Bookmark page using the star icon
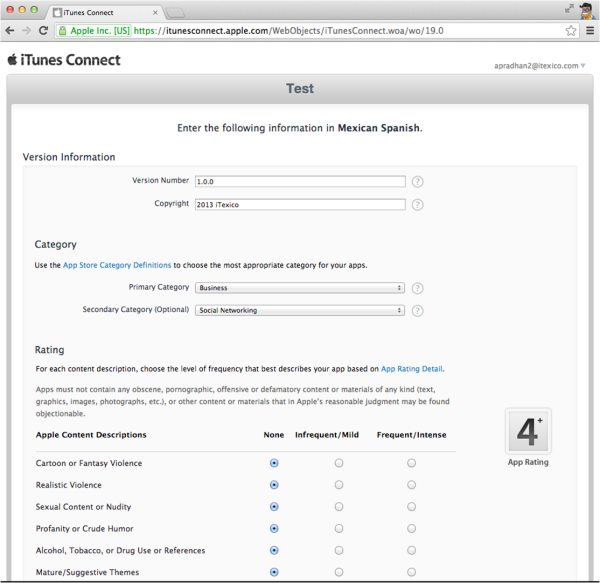 571,31
